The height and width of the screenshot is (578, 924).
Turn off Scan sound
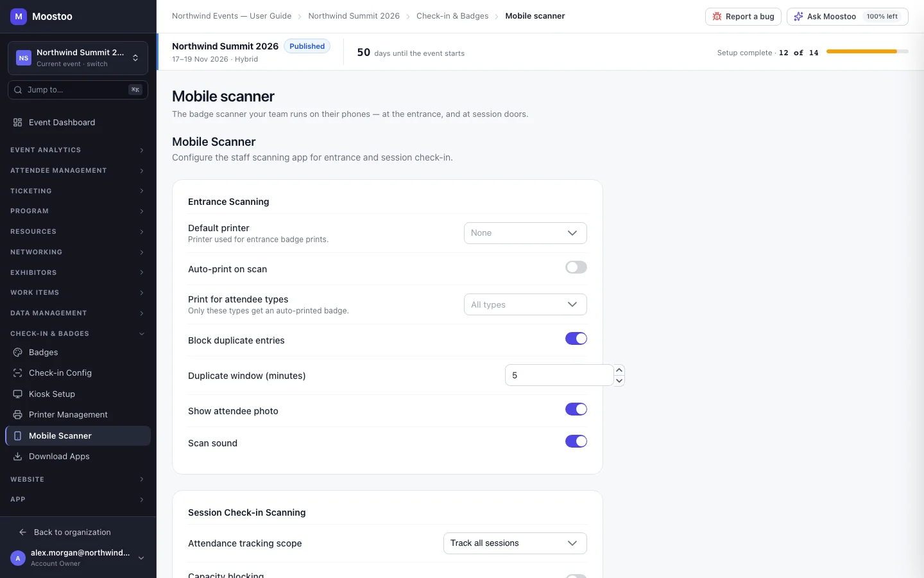click(x=576, y=441)
